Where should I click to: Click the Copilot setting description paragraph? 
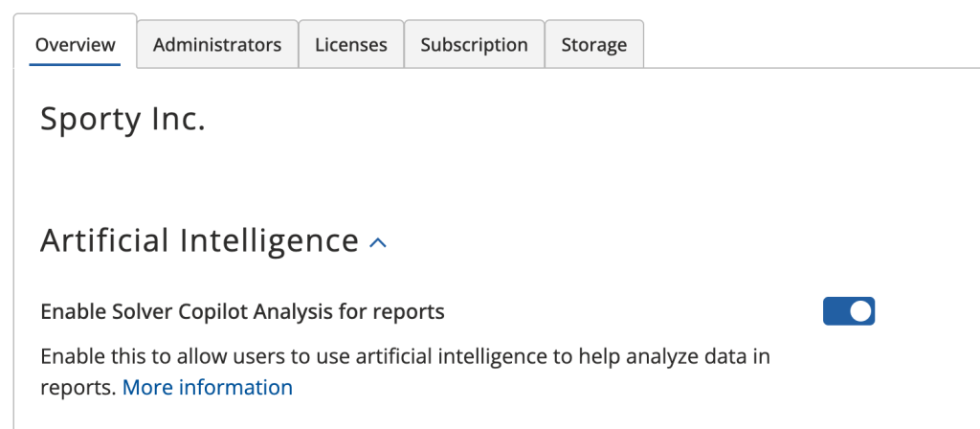pyautogui.click(x=405, y=358)
